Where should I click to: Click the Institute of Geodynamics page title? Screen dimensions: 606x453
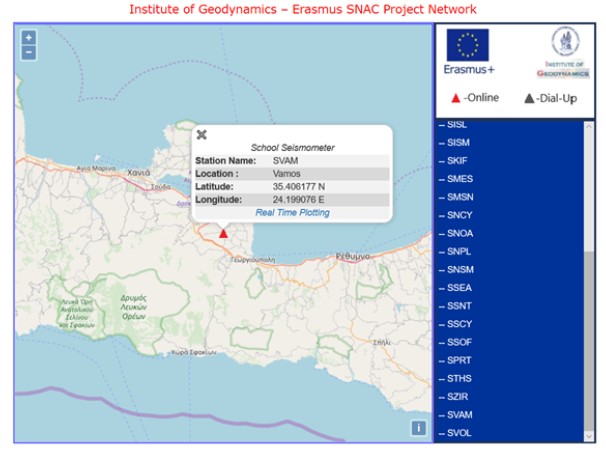303,9
